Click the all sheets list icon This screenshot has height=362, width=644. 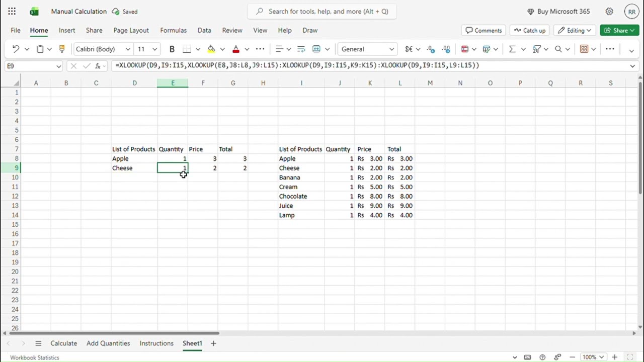(38, 343)
